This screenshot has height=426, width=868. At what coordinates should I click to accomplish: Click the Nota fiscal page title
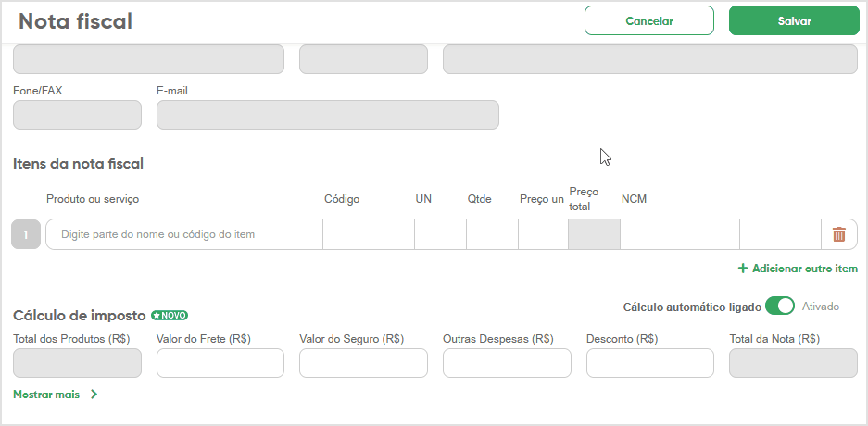click(75, 21)
